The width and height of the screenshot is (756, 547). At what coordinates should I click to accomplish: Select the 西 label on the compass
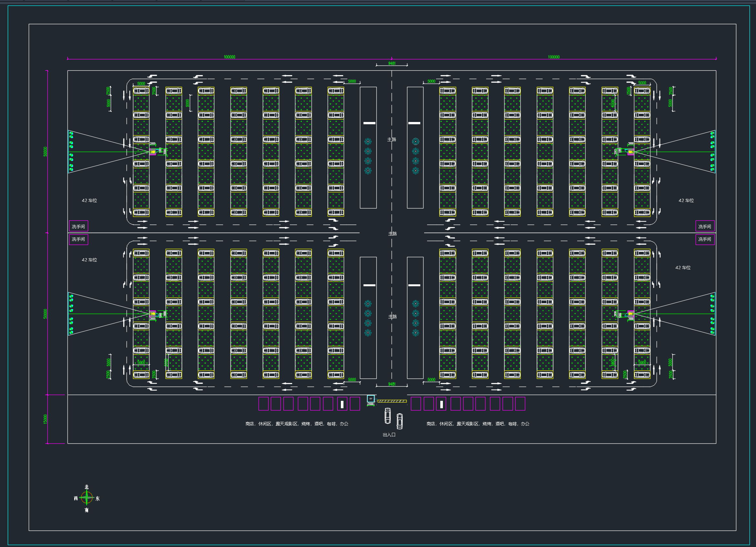tap(76, 498)
